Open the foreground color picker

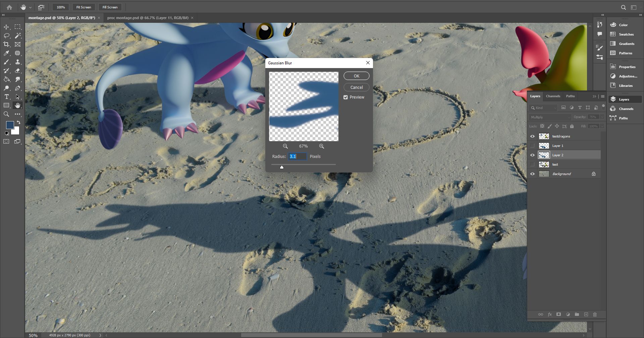click(10, 125)
